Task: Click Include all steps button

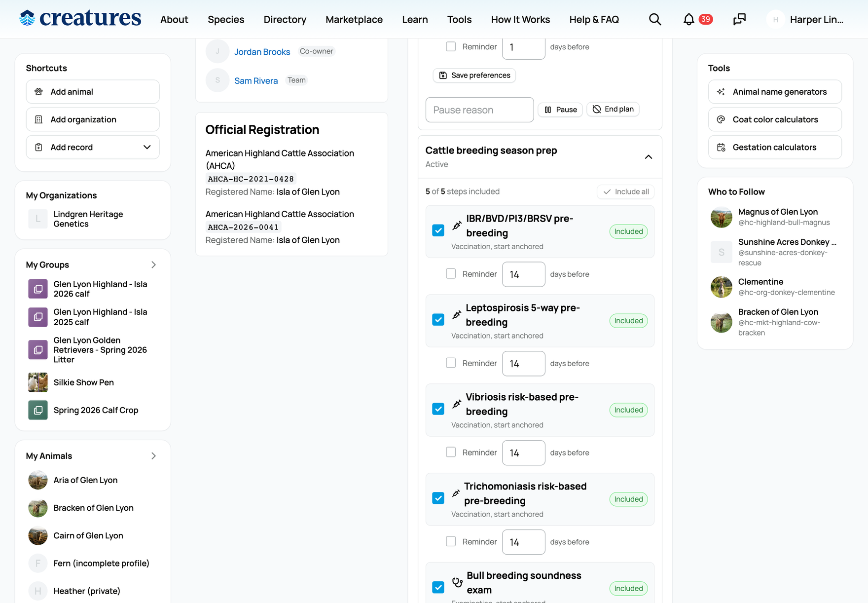Action: click(626, 191)
